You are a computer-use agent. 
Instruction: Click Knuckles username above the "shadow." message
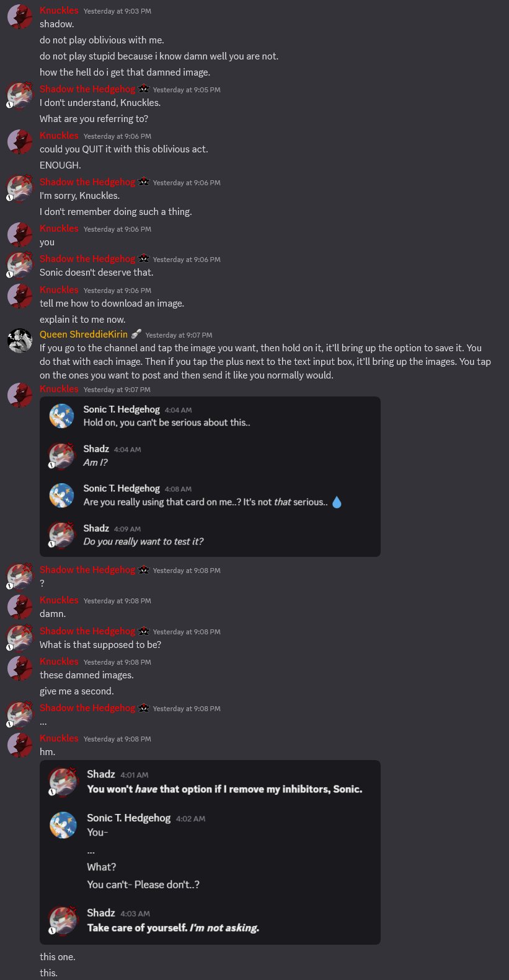(x=59, y=11)
